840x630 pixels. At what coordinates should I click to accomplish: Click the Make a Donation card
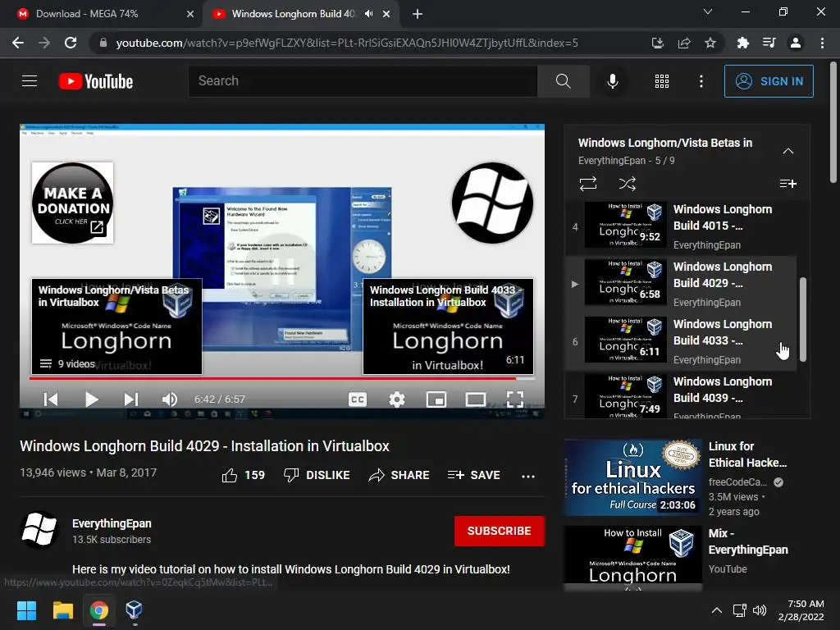[x=72, y=203]
